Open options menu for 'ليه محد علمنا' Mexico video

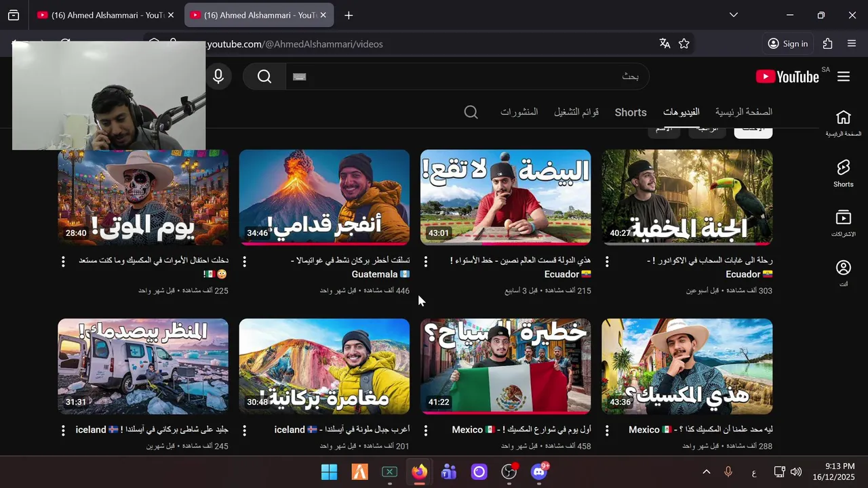[607, 430]
